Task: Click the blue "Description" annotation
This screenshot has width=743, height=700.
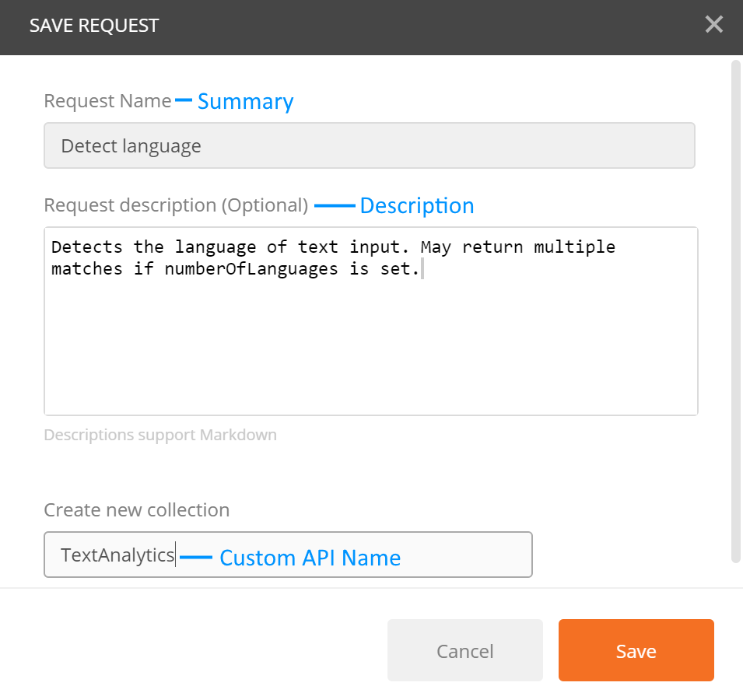Action: pyautogui.click(x=417, y=206)
